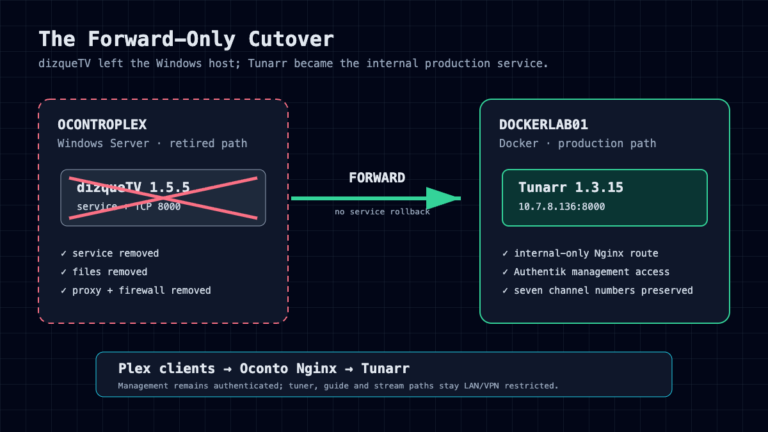The image size is (768, 432).
Task: Click 'Authentik management access' line
Action: (x=591, y=272)
